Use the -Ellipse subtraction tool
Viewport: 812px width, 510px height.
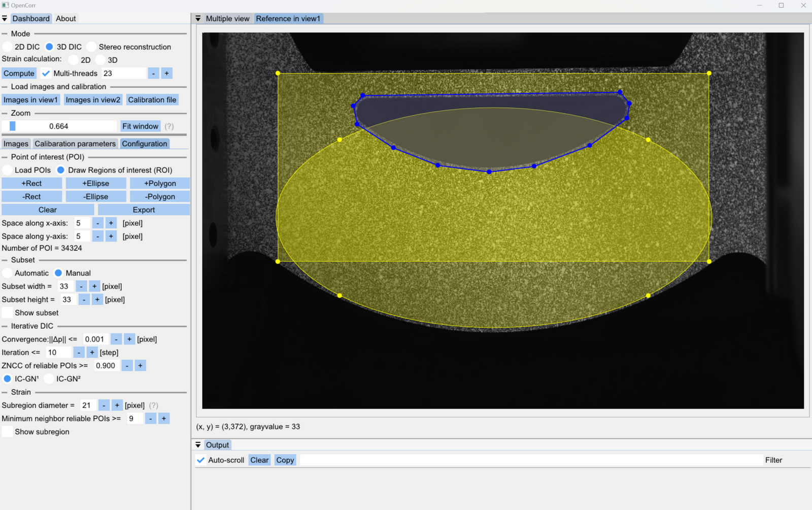[x=95, y=196]
